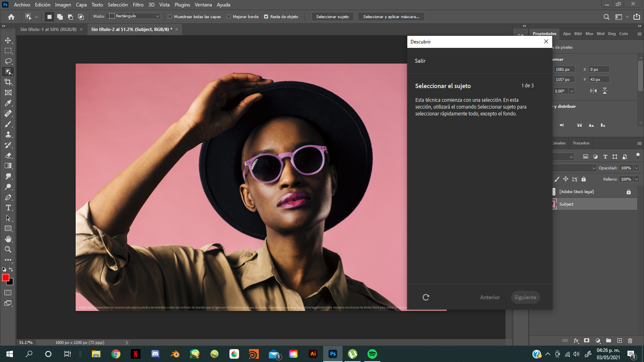
Task: Select the Path Selection tool
Action: point(8,218)
